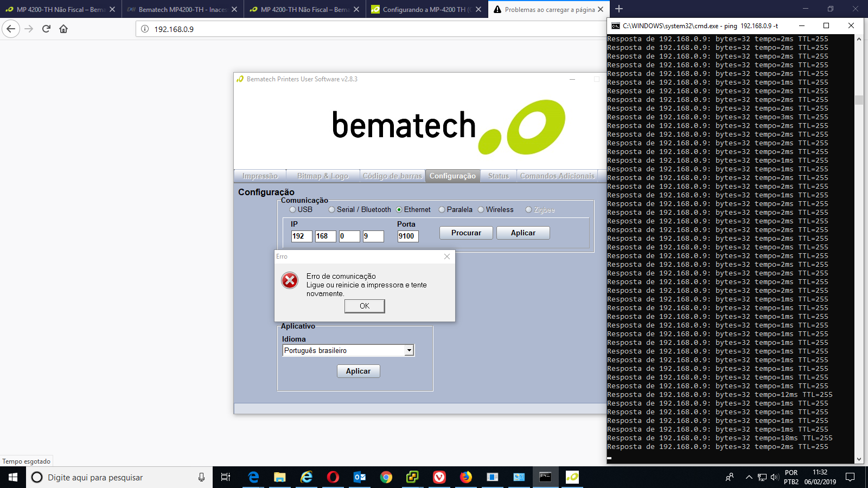Click the Porta field showing 9100
This screenshot has width=868, height=488.
408,236
